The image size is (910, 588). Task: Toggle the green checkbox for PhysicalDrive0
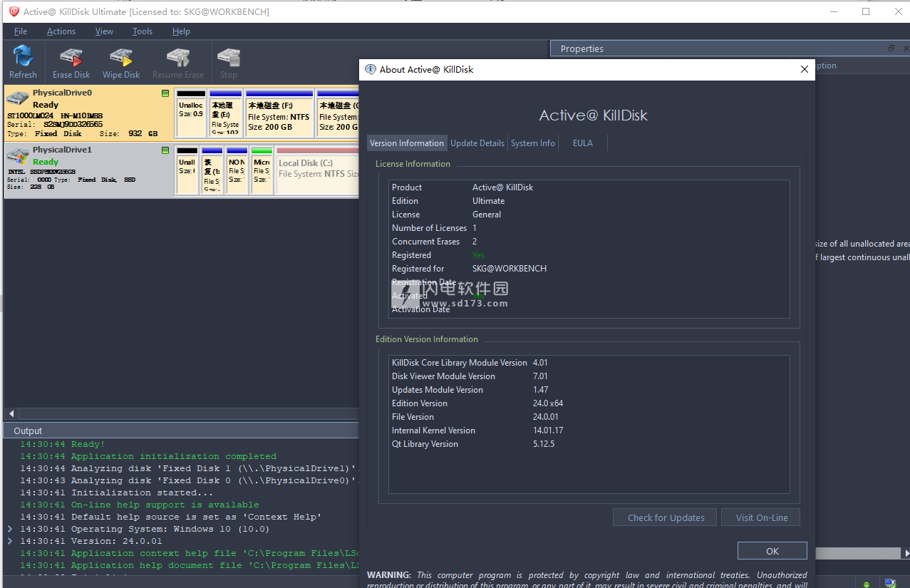(x=165, y=93)
